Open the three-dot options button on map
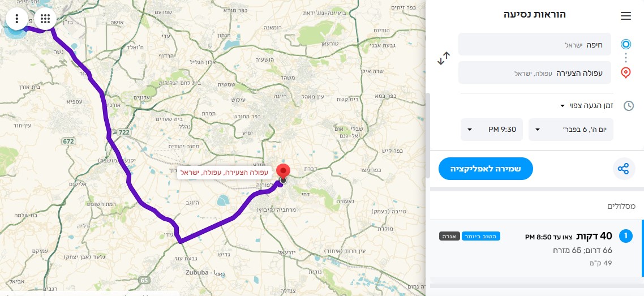 (17, 19)
